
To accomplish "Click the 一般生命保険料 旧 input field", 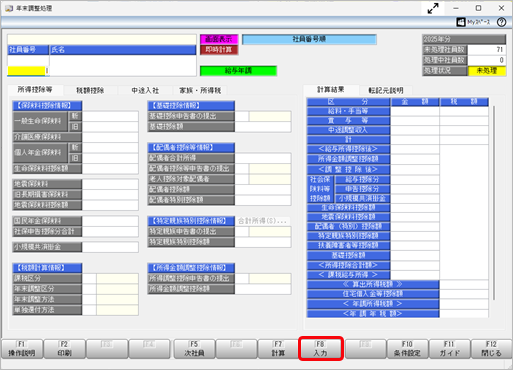I will point(110,127).
